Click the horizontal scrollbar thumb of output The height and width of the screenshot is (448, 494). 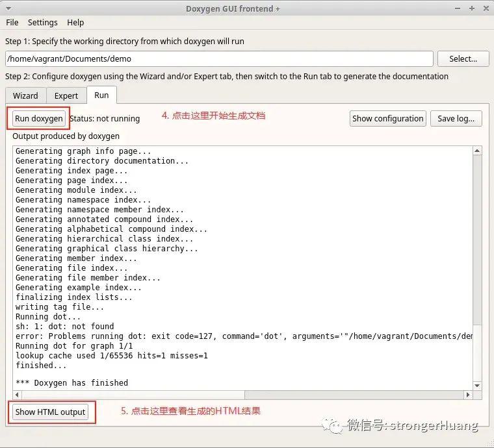pyautogui.click(x=133, y=395)
